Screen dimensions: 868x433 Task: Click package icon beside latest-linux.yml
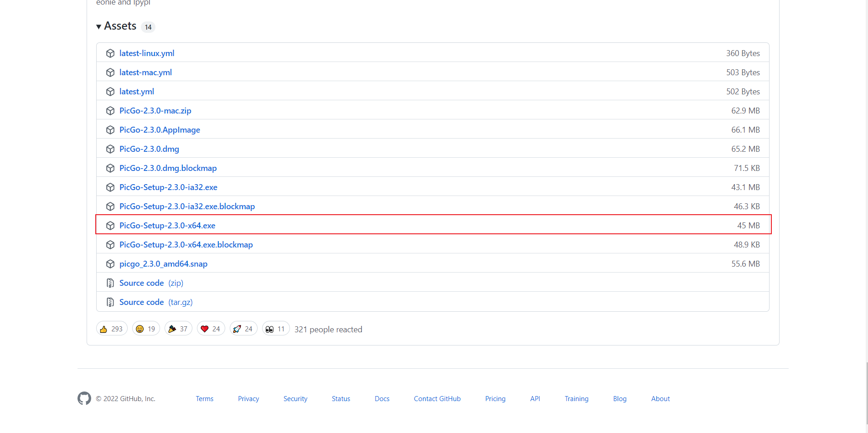(x=110, y=53)
